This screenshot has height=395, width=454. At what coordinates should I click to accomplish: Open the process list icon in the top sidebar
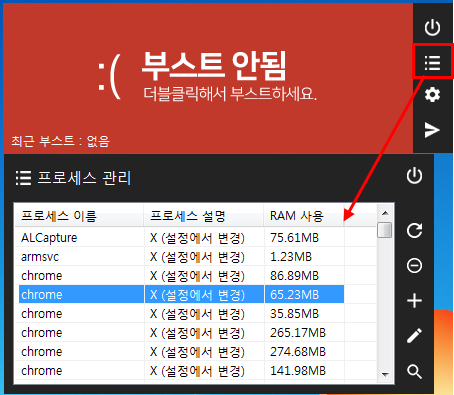click(x=432, y=63)
